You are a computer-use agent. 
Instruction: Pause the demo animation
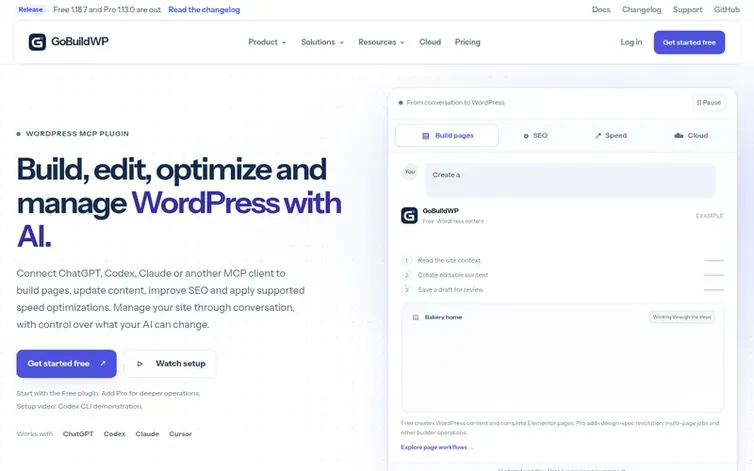709,102
